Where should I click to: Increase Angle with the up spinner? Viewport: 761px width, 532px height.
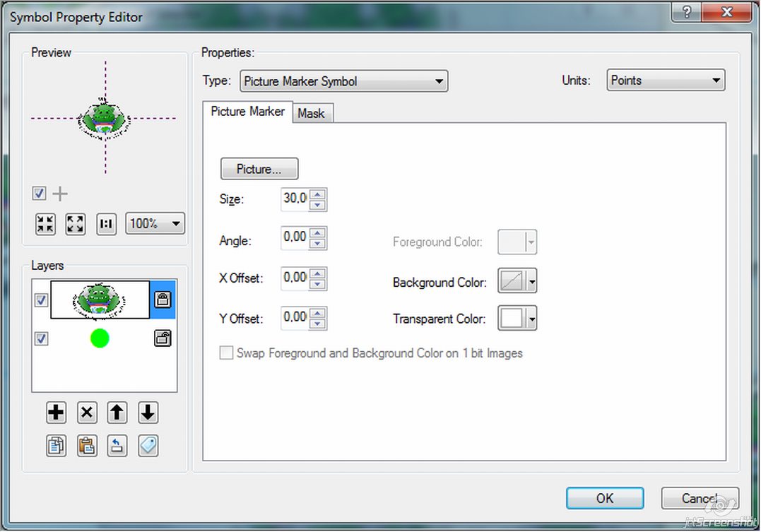pos(318,233)
